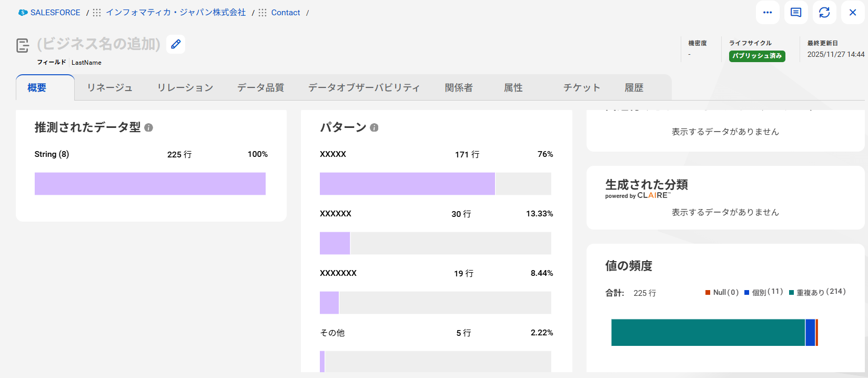Click the refresh icon
This screenshot has height=378, width=868.
tap(824, 13)
